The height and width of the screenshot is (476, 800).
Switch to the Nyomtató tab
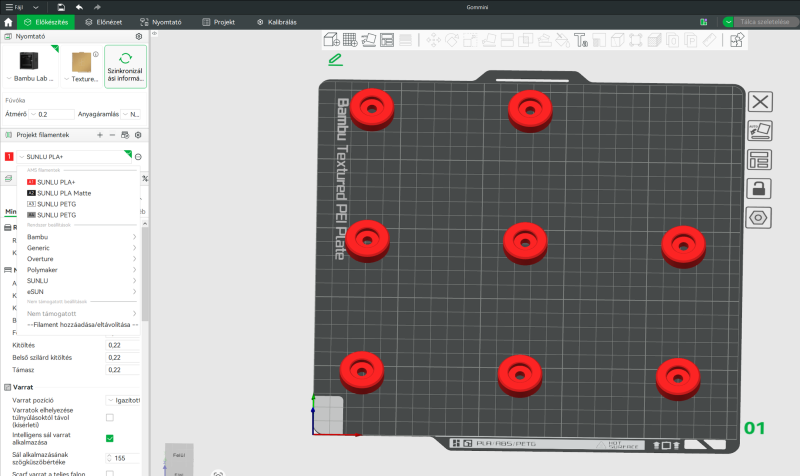pyautogui.click(x=161, y=22)
